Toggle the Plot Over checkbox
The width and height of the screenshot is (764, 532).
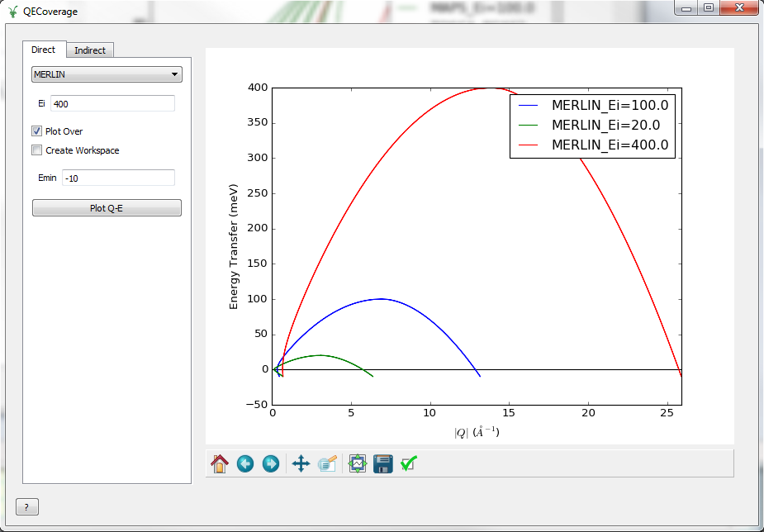click(36, 131)
